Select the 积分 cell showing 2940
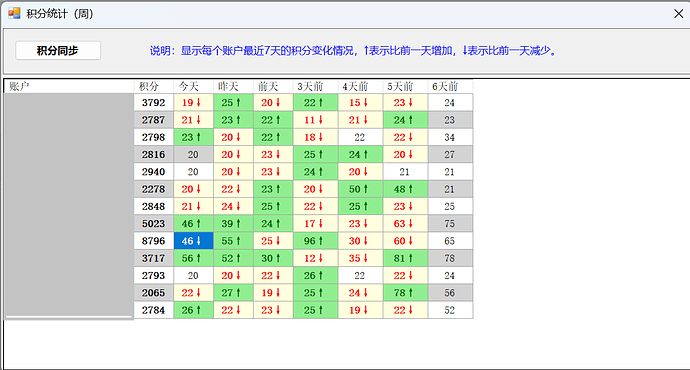Image resolution: width=690 pixels, height=370 pixels. click(x=154, y=172)
